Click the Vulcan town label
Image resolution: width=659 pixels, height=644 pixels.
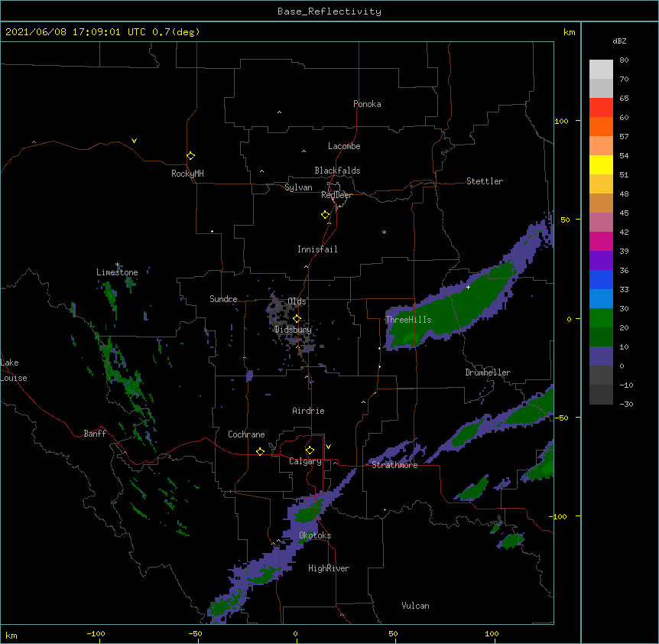[x=415, y=606]
